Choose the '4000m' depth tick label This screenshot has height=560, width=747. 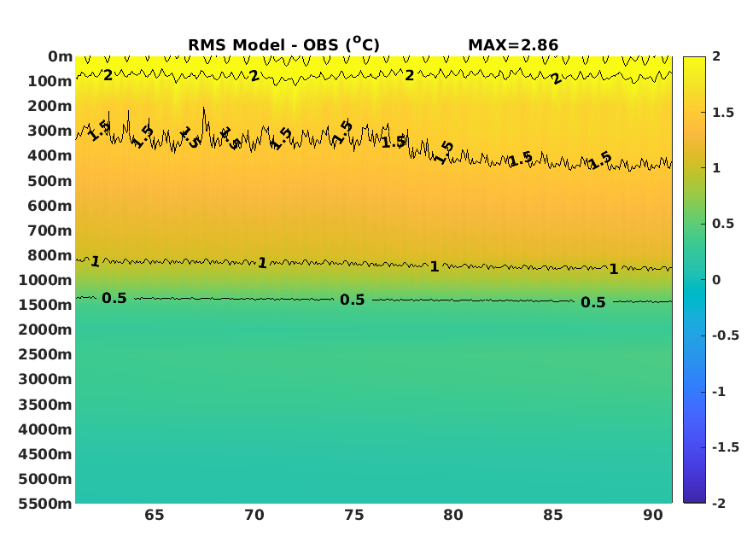45,429
